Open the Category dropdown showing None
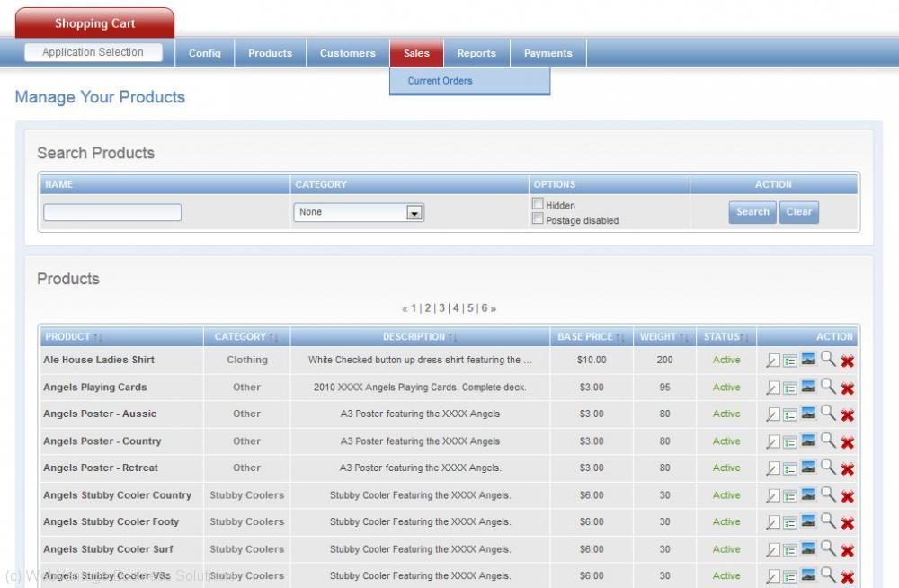 pyautogui.click(x=359, y=212)
